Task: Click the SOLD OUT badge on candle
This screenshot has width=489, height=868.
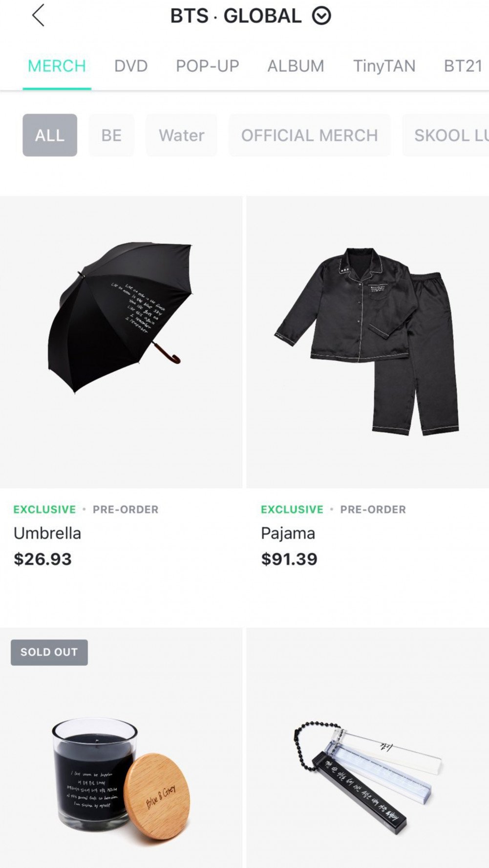Action: click(49, 652)
